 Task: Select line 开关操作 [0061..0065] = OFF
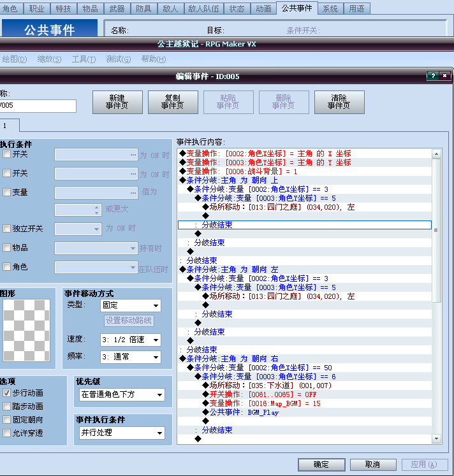point(305,394)
